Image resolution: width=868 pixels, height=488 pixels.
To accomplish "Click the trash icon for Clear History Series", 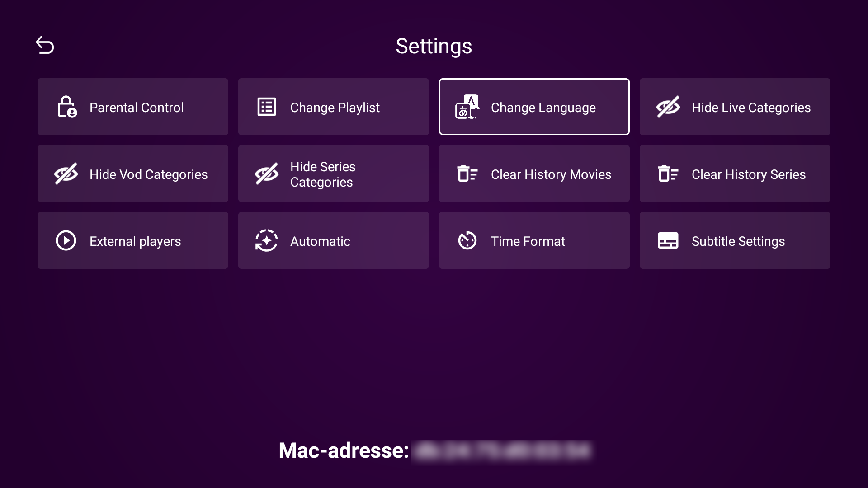I will click(668, 174).
